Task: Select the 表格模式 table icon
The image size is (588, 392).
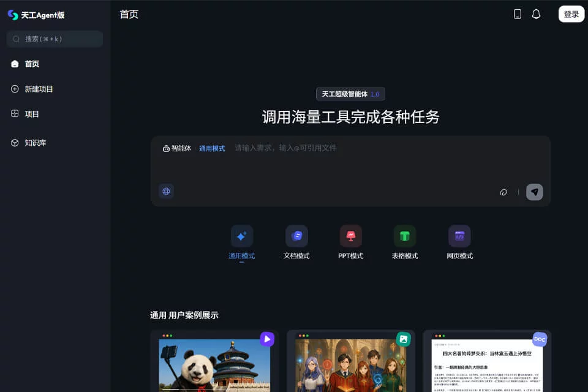Action: (x=405, y=236)
